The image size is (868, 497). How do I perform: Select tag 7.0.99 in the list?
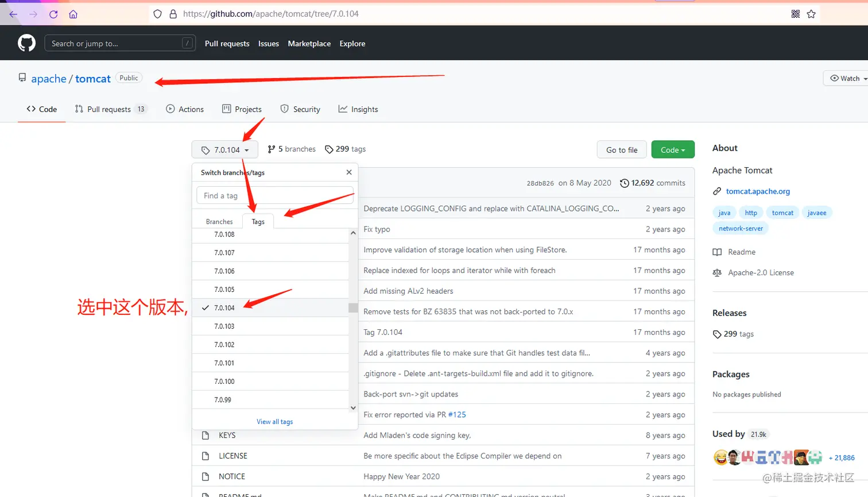(x=270, y=400)
